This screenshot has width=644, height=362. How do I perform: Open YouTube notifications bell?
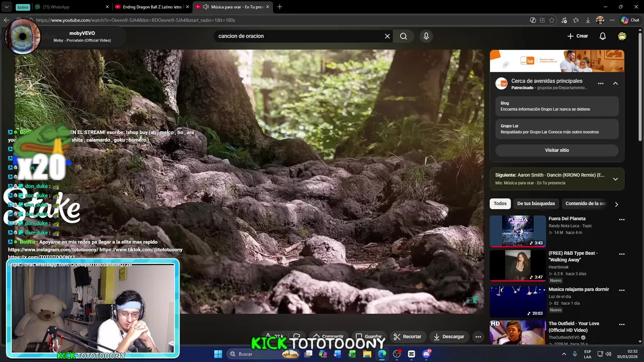(x=603, y=36)
